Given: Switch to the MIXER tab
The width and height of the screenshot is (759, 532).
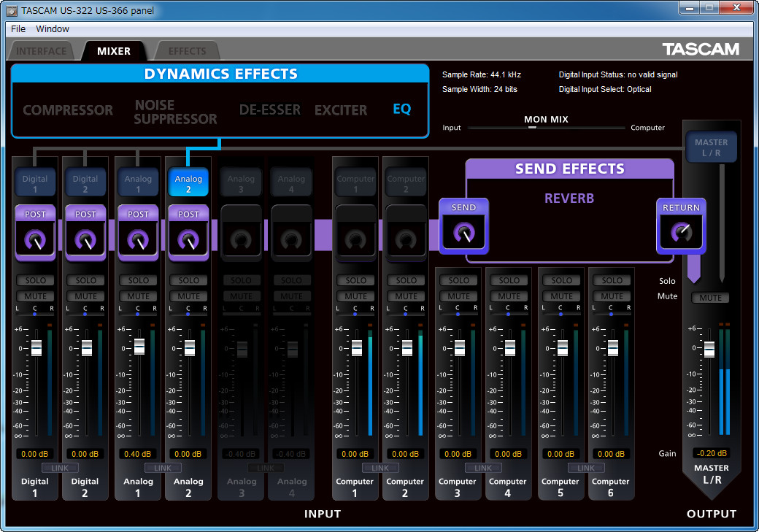Looking at the screenshot, I should pos(114,51).
